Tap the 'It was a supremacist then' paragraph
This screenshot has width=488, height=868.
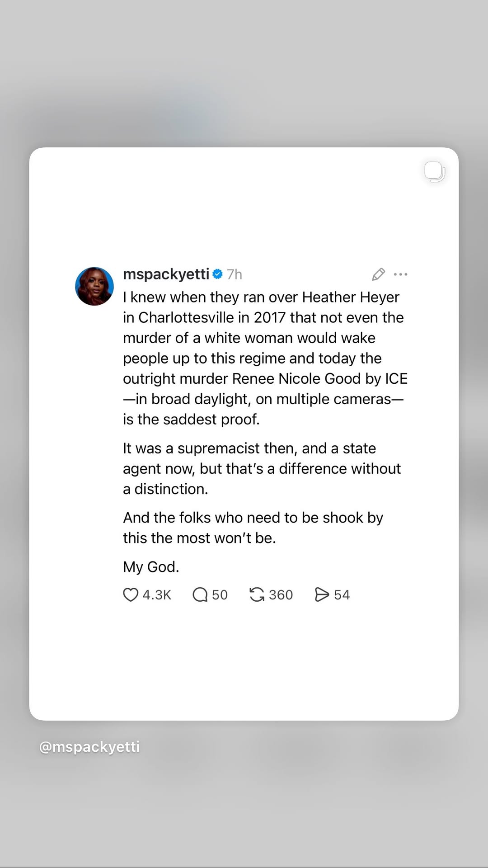click(x=262, y=468)
